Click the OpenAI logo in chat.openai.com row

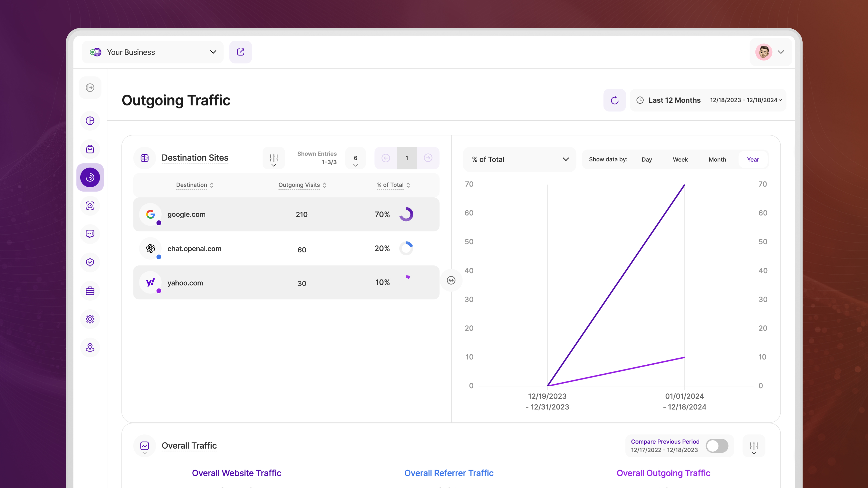pos(150,249)
